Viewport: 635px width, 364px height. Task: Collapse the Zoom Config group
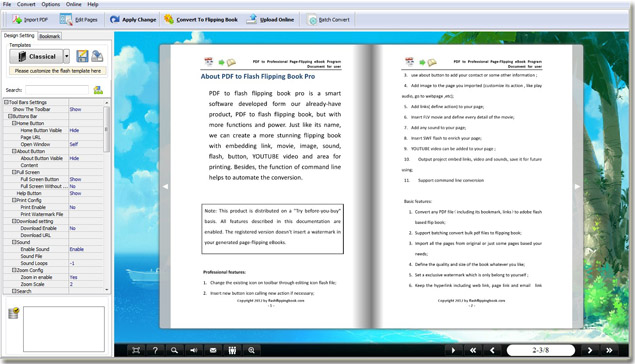pos(14,270)
